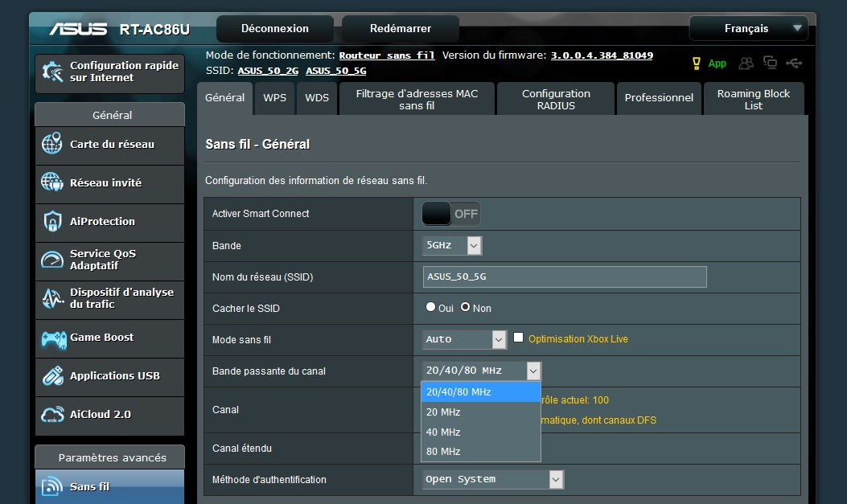Image resolution: width=847 pixels, height=504 pixels.
Task: Click the Redémarrer button
Action: pos(401,29)
